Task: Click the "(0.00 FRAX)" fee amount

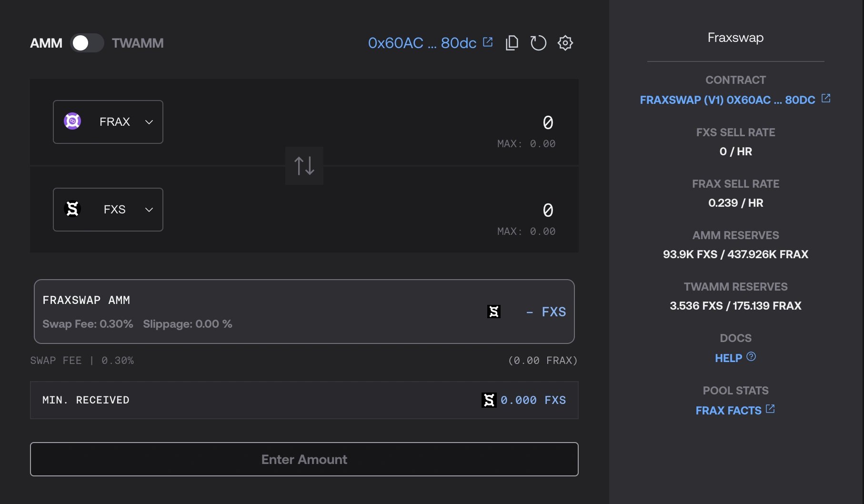Action: point(543,361)
